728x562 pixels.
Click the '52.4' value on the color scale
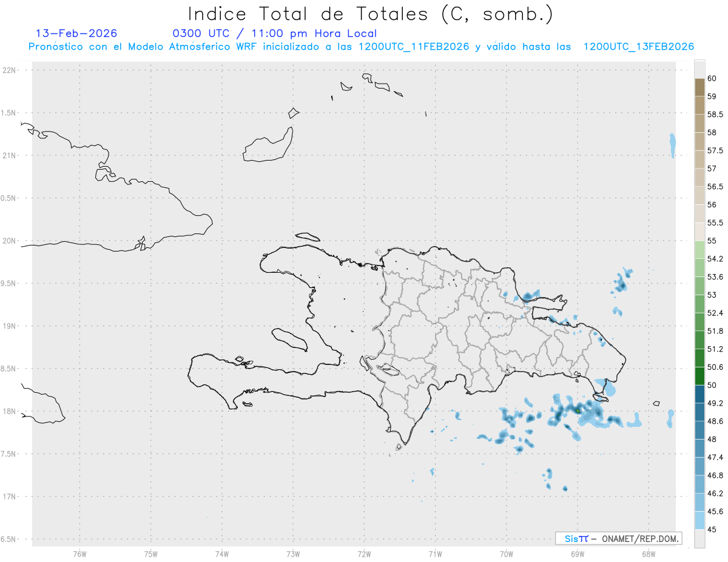coord(716,313)
